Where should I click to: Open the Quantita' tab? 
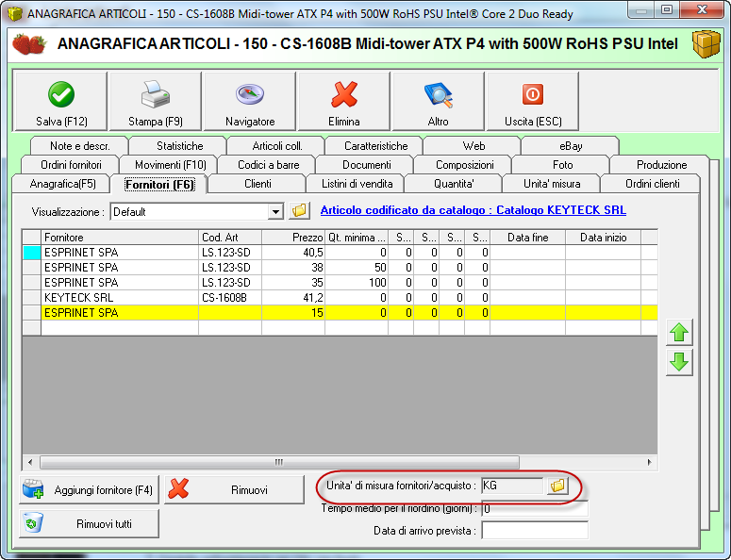click(x=454, y=184)
